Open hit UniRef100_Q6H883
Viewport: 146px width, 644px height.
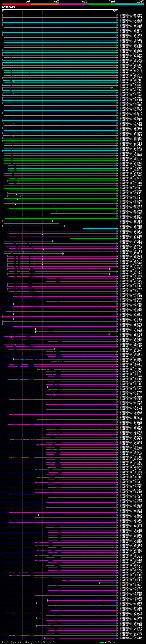click(131, 65)
